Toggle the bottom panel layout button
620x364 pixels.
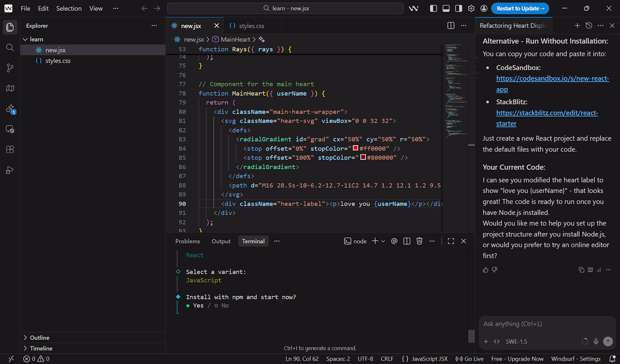point(446,8)
